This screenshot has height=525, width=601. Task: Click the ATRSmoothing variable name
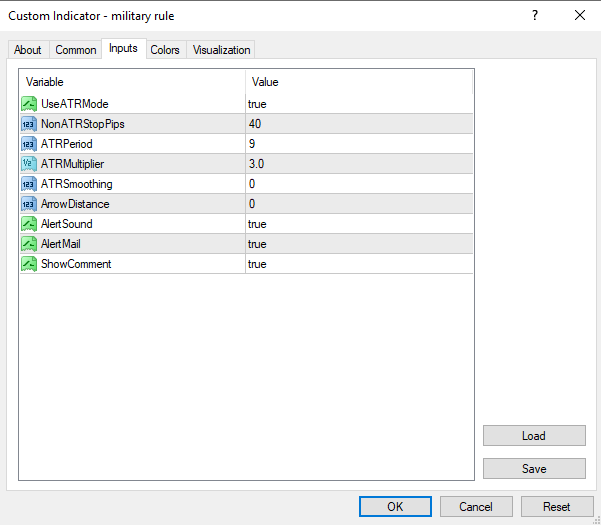coord(77,184)
